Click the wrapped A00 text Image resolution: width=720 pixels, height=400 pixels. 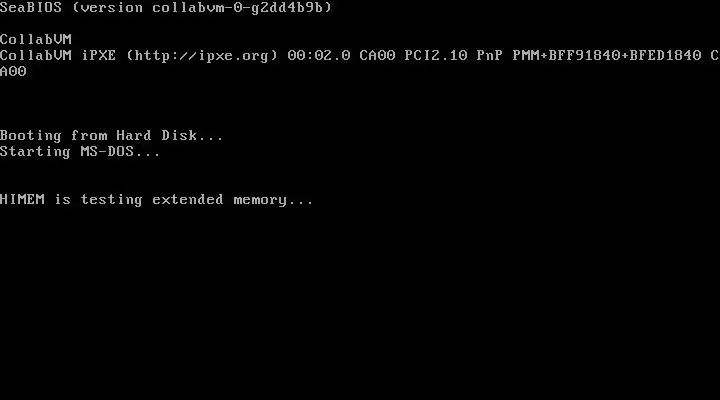click(13, 72)
